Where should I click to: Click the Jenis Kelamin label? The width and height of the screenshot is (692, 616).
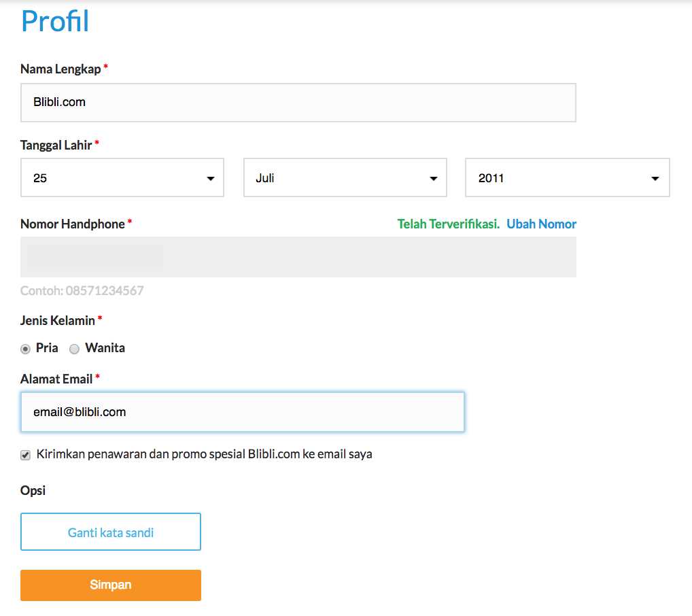tap(58, 320)
